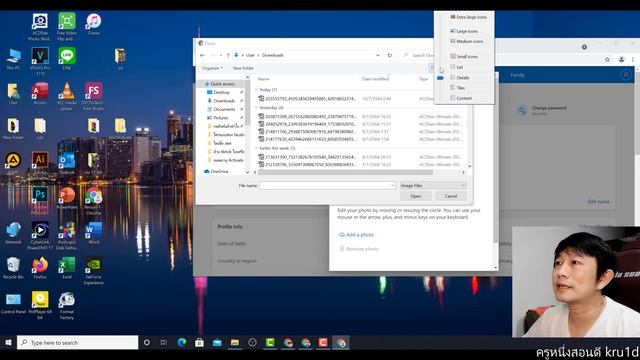Viewport: 640px width, 360px height.
Task: Select OneDrive in navigation pane
Action: coord(219,171)
